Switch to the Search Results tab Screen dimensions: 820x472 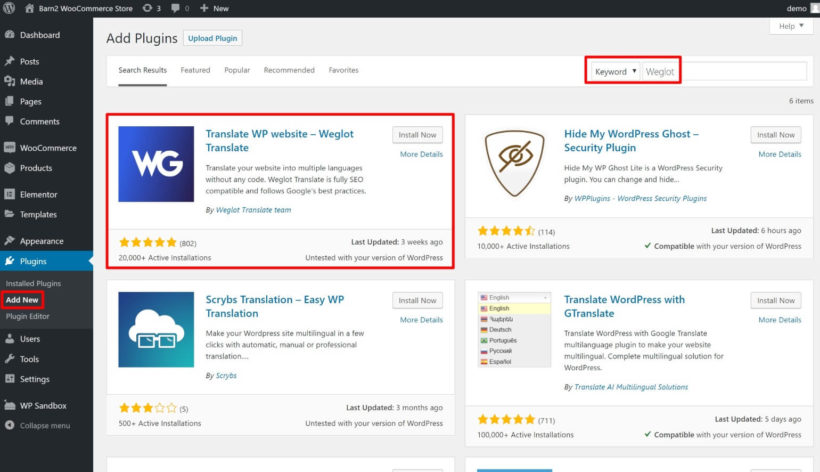(142, 70)
